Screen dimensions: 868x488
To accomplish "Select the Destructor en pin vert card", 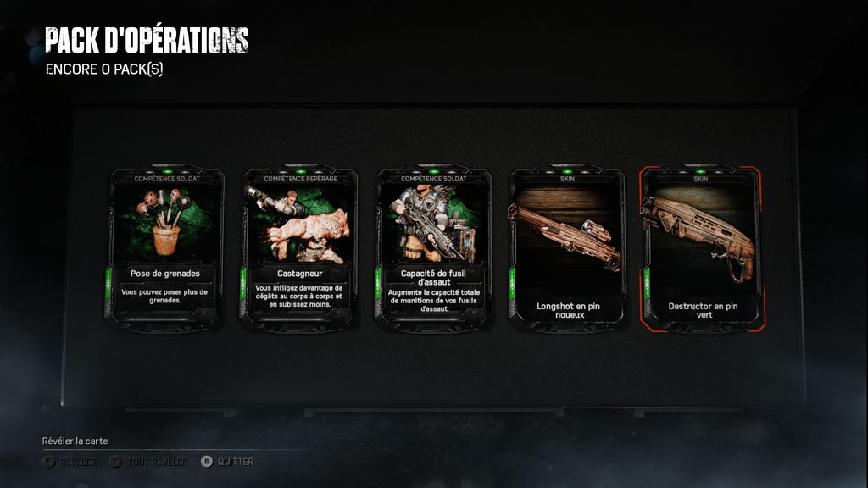I will click(702, 248).
